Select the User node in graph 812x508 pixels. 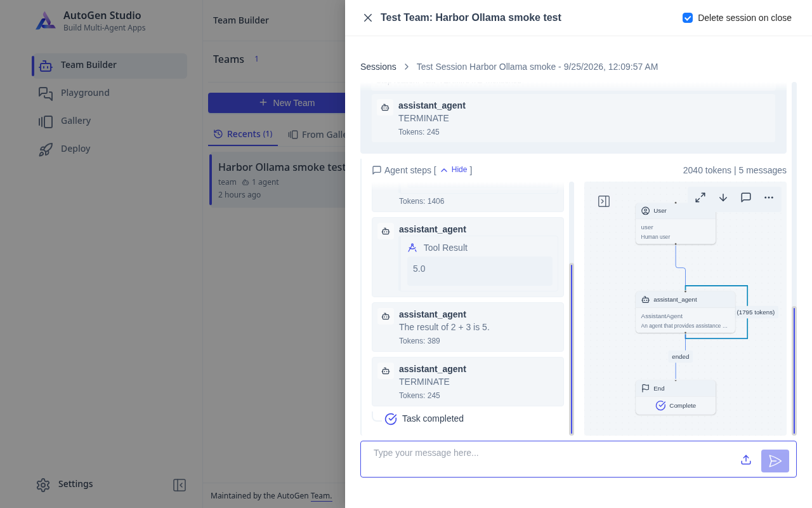[x=676, y=224]
